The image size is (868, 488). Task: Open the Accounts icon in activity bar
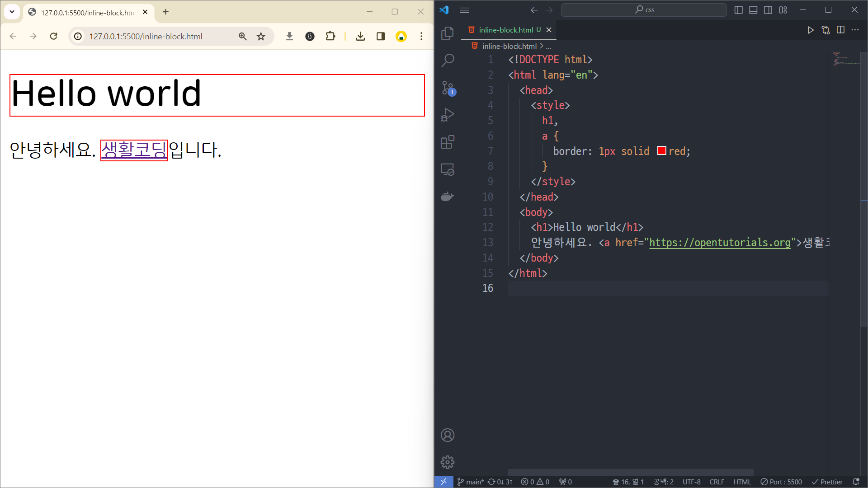click(447, 435)
